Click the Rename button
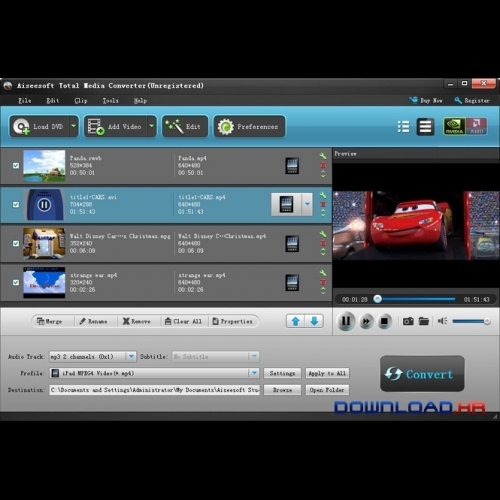 [x=93, y=321]
